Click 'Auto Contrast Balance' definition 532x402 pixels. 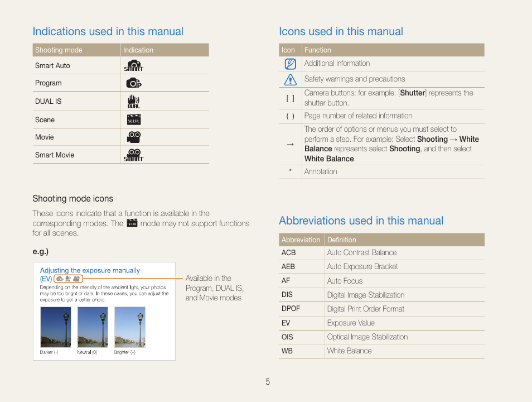pos(362,252)
